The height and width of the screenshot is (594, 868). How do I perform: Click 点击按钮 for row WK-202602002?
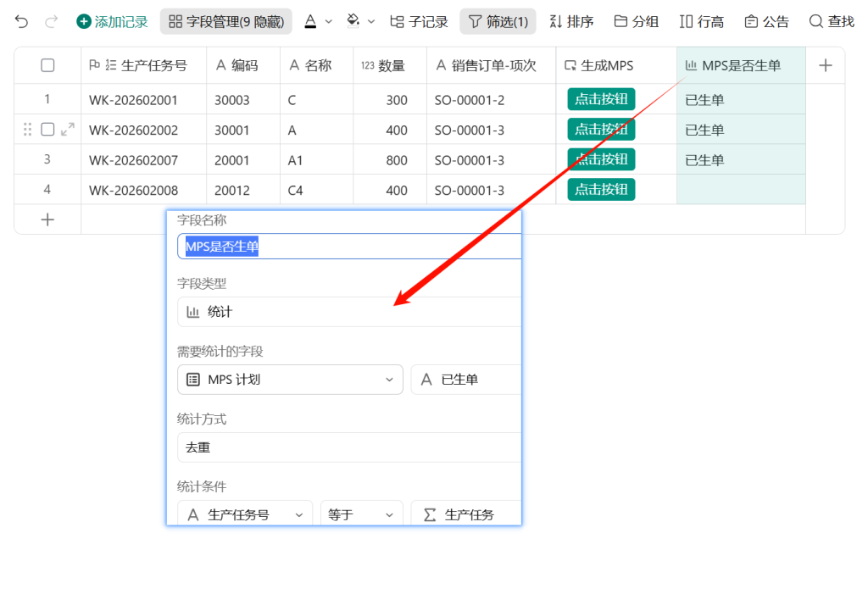(x=601, y=129)
